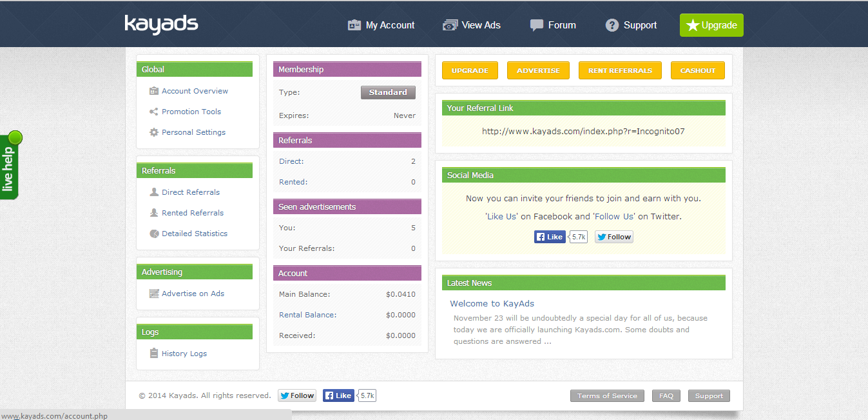Click the Support question mark icon
This screenshot has height=420, width=868.
612,25
